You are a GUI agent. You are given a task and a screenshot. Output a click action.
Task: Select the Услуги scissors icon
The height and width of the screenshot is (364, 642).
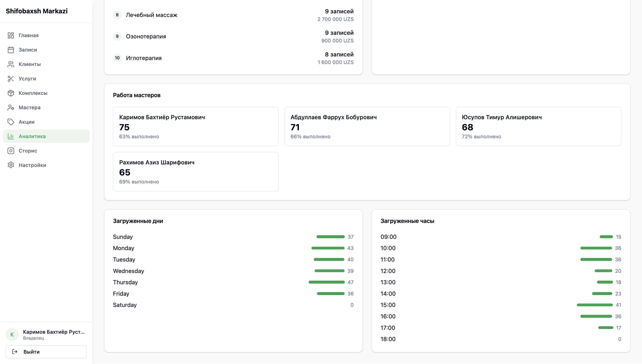11,78
